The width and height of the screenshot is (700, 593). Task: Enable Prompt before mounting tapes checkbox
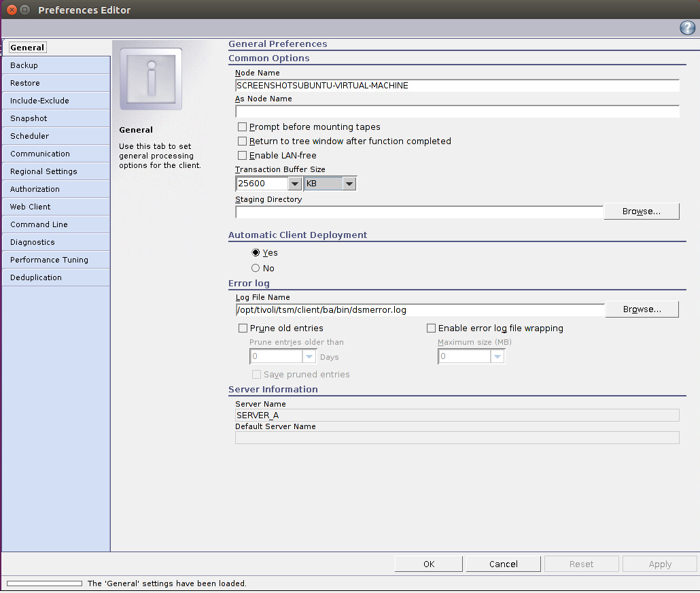pyautogui.click(x=242, y=127)
